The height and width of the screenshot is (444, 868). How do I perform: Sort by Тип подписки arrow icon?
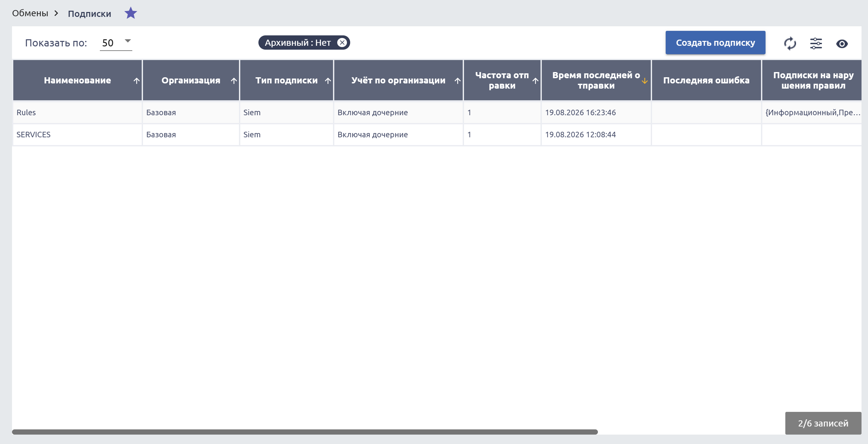click(x=328, y=80)
